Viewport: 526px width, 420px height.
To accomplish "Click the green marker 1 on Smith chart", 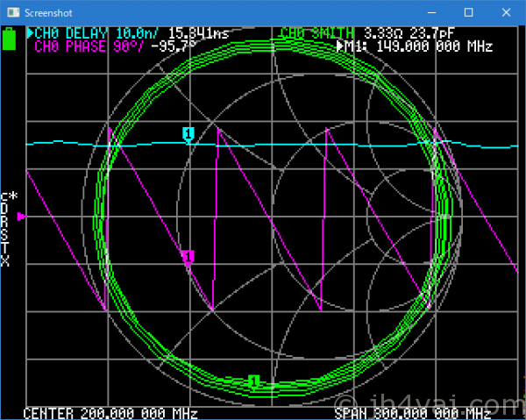I will click(253, 381).
